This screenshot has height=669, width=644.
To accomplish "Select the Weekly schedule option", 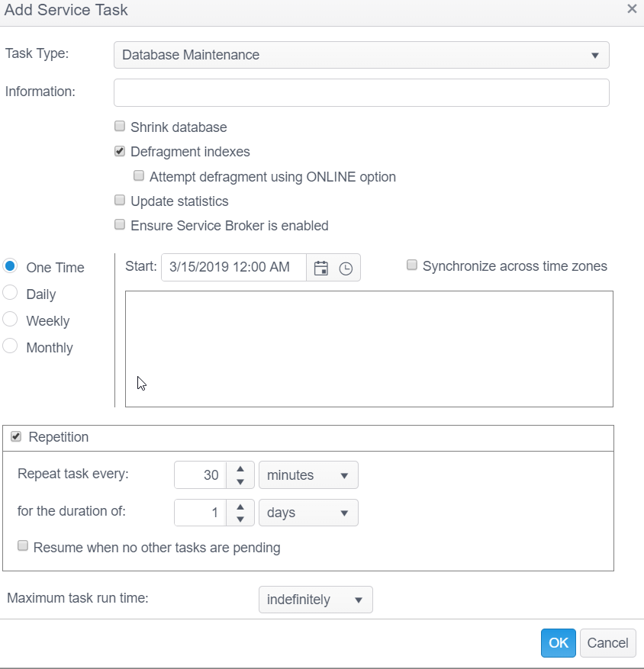I will (x=11, y=320).
